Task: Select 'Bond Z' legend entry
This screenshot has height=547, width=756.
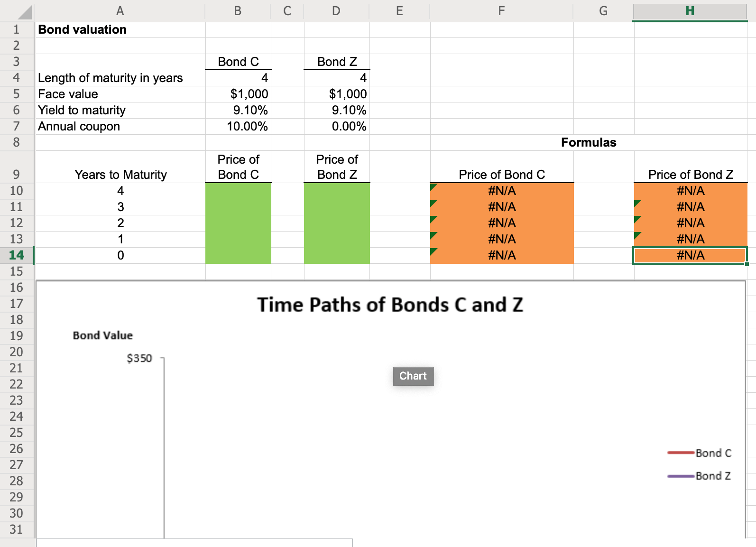Action: click(x=699, y=476)
